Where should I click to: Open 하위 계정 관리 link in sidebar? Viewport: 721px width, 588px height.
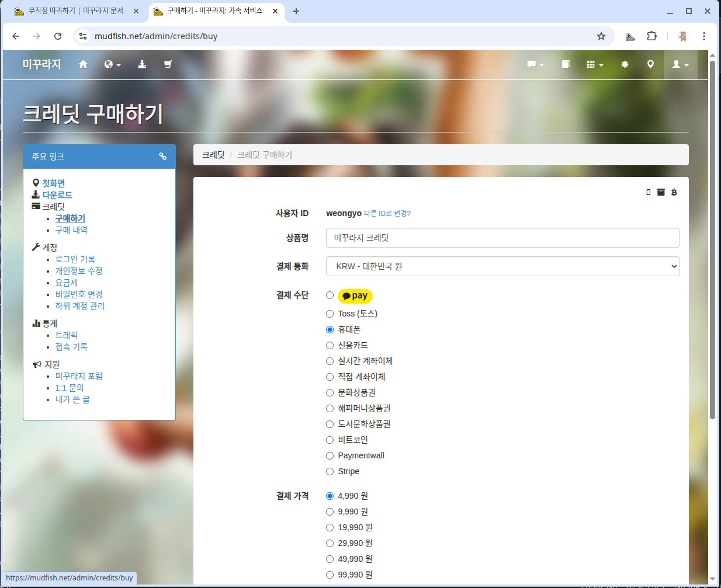click(80, 306)
